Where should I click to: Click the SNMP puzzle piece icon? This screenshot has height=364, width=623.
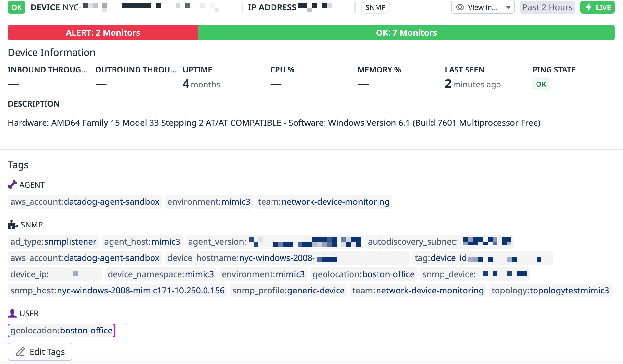pyautogui.click(x=13, y=225)
